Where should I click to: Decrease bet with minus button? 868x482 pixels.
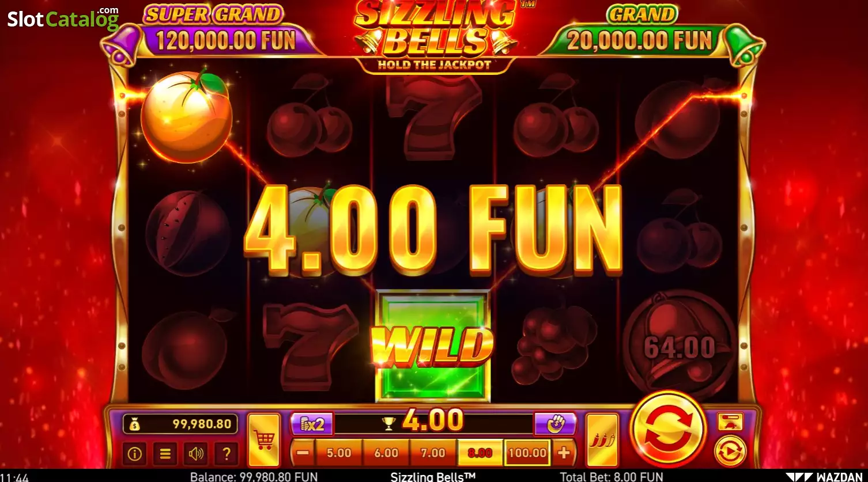coord(303,453)
